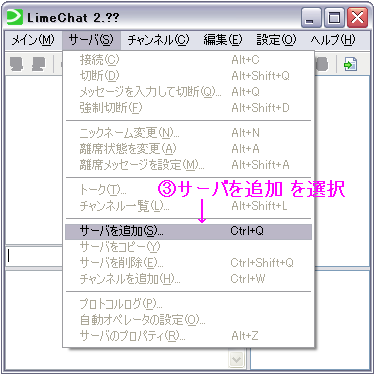Select サーバを削除(E)... menu item
The height and width of the screenshot is (375, 375).
point(188,263)
